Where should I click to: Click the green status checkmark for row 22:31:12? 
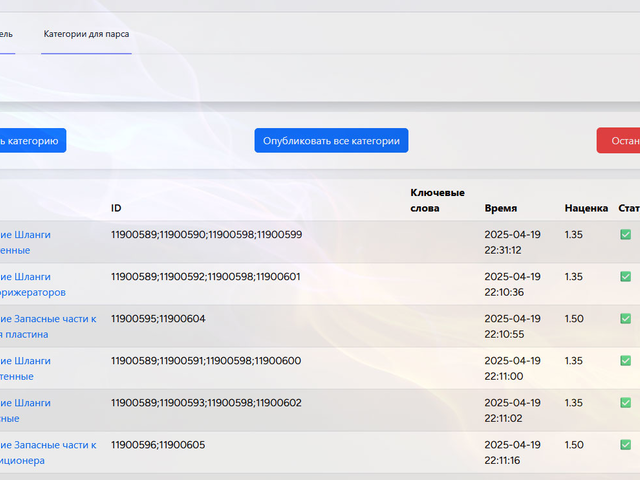(x=625, y=235)
